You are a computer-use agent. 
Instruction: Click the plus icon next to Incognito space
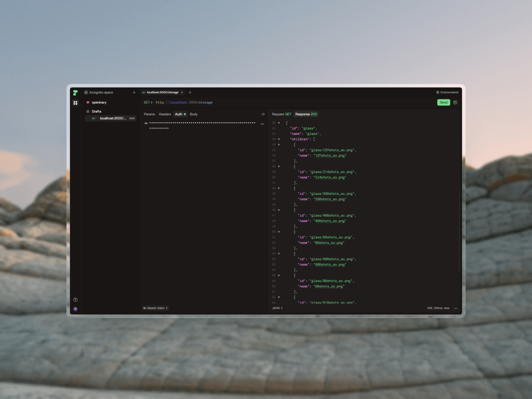[x=134, y=93]
